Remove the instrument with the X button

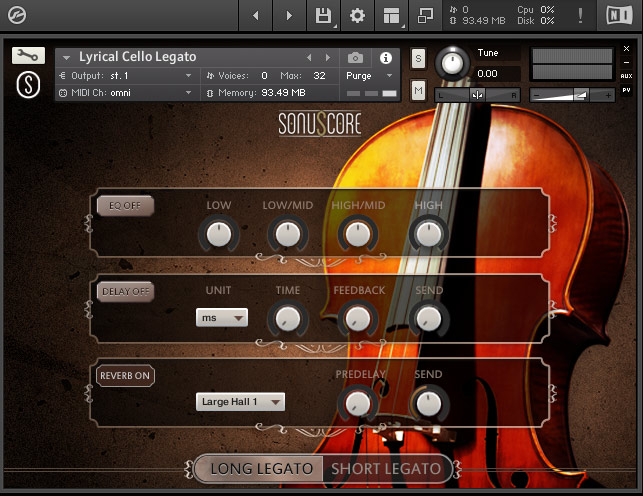coord(626,48)
